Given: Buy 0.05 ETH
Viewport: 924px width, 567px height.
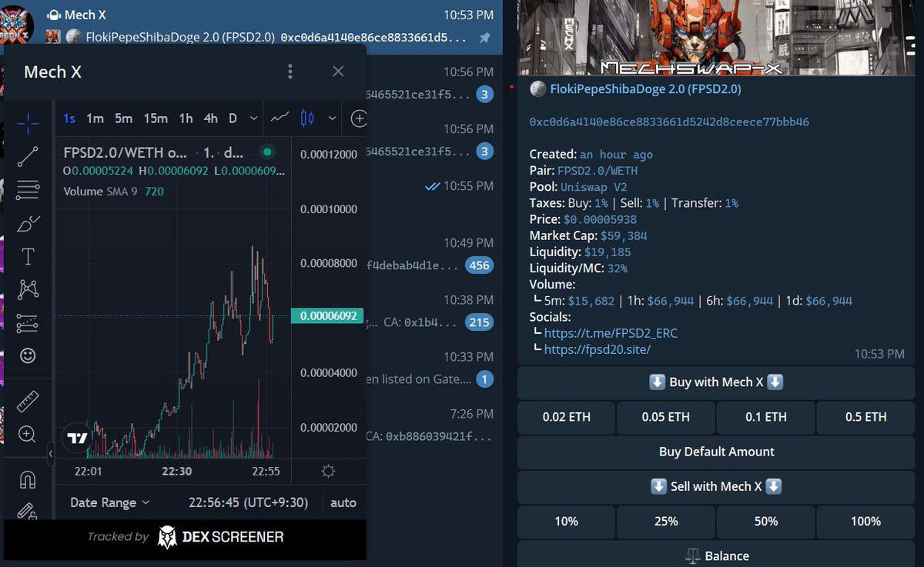Looking at the screenshot, I should (666, 417).
